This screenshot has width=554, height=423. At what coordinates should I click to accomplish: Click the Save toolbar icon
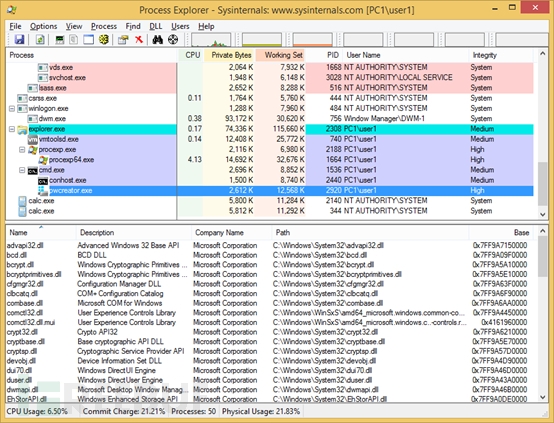[x=19, y=40]
